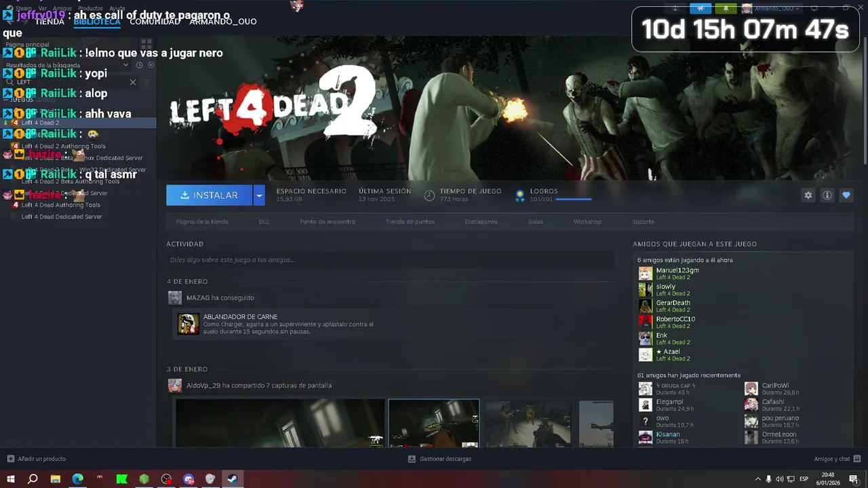Open Discusiones link
Image resolution: width=868 pixels, height=488 pixels.
(481, 222)
